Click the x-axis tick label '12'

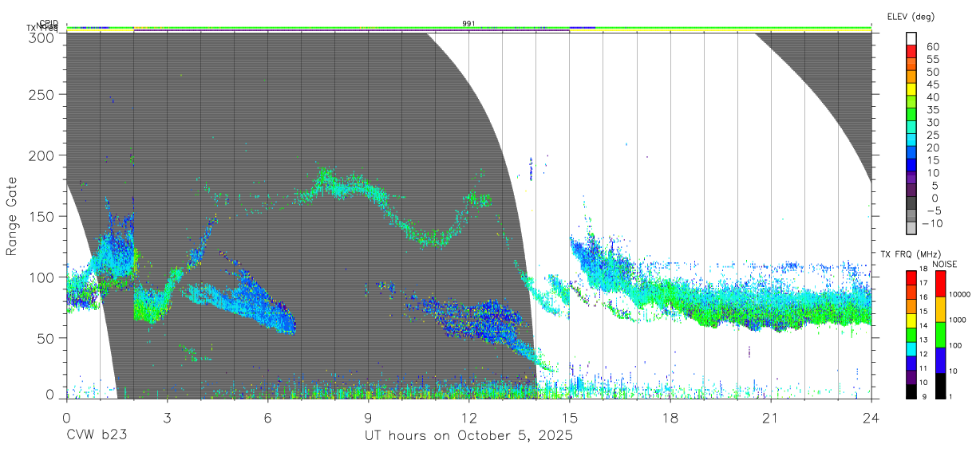click(468, 417)
